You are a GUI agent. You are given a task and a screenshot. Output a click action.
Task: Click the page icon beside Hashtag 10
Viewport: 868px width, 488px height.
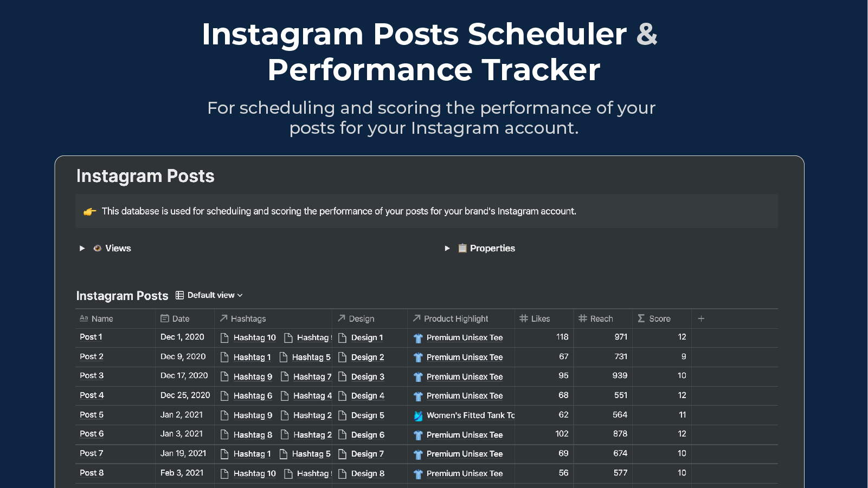click(224, 337)
